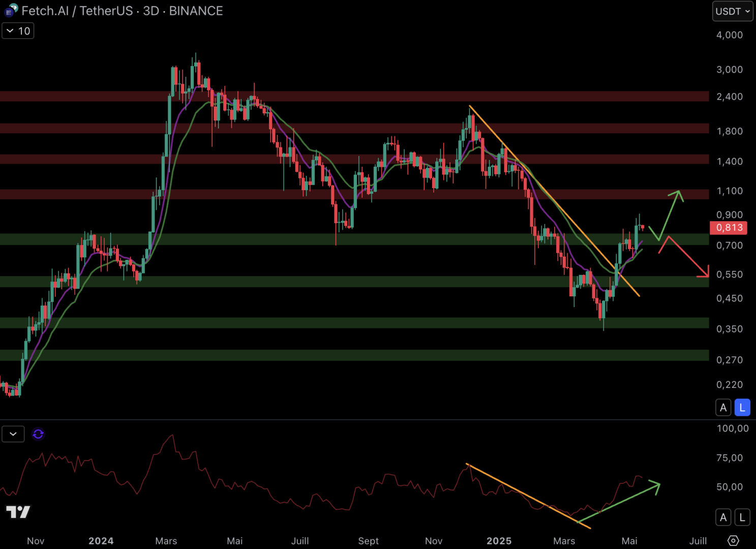This screenshot has width=756, height=549.
Task: Click the 2024 time axis label
Action: click(x=101, y=541)
